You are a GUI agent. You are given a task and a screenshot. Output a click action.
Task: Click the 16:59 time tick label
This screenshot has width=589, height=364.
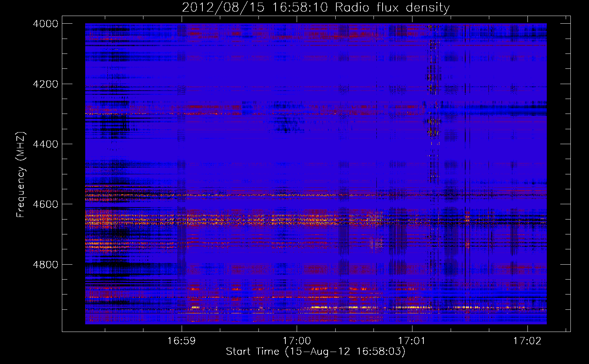(181, 341)
